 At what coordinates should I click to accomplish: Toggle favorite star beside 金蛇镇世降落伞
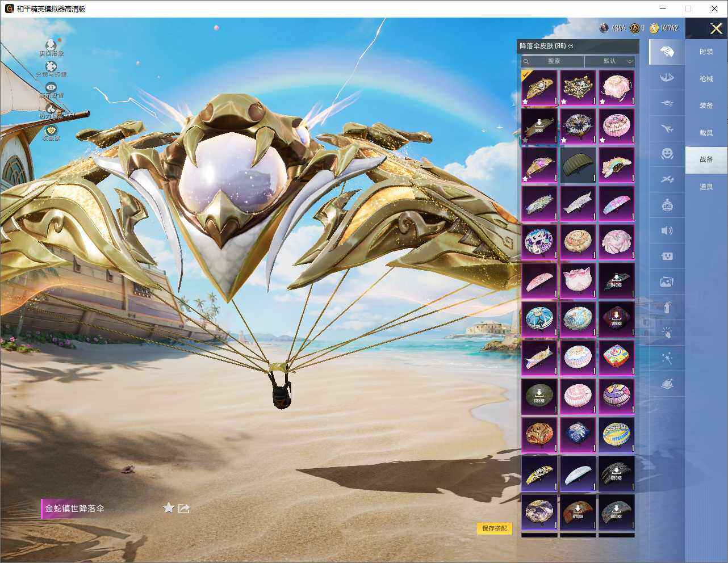169,508
